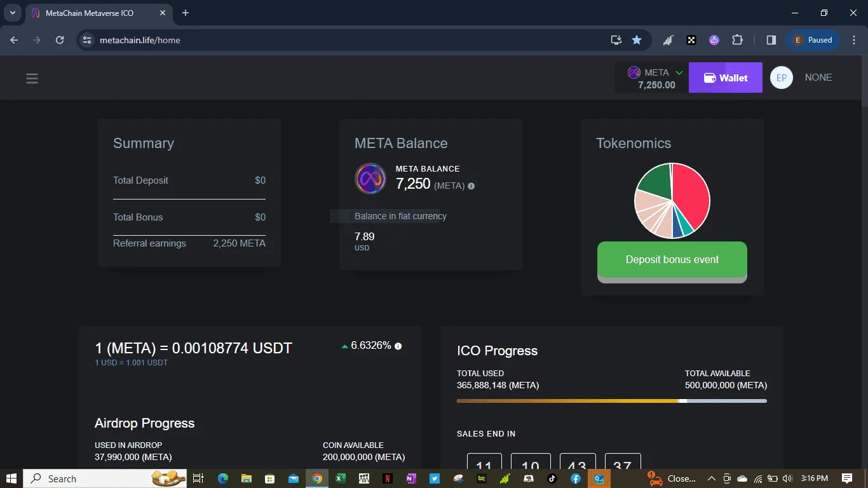This screenshot has height=488, width=868.
Task: Open the Windows notification center
Action: 847,478
